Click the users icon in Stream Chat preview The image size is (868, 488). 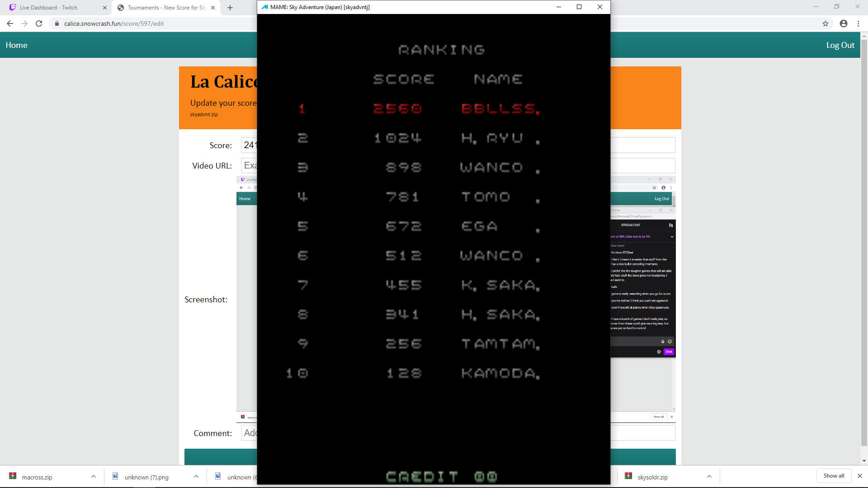(671, 225)
